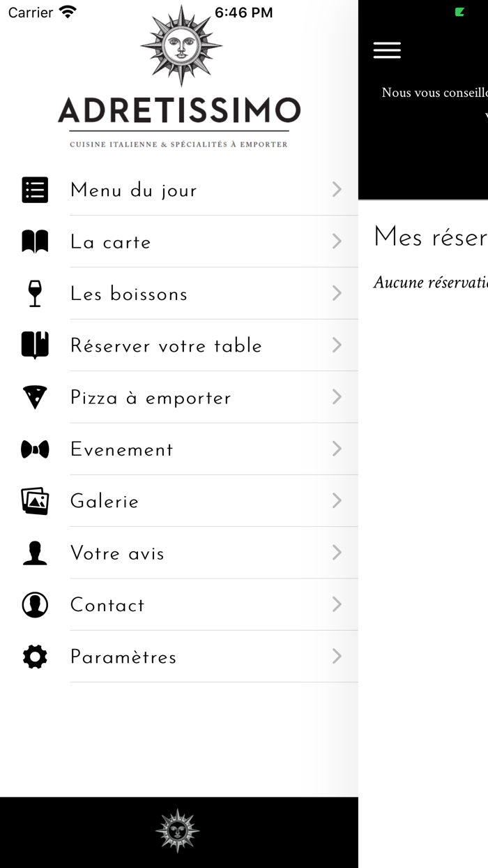488x868 pixels.
Task: Open Réserver votre table menu item
Action: pos(166,345)
